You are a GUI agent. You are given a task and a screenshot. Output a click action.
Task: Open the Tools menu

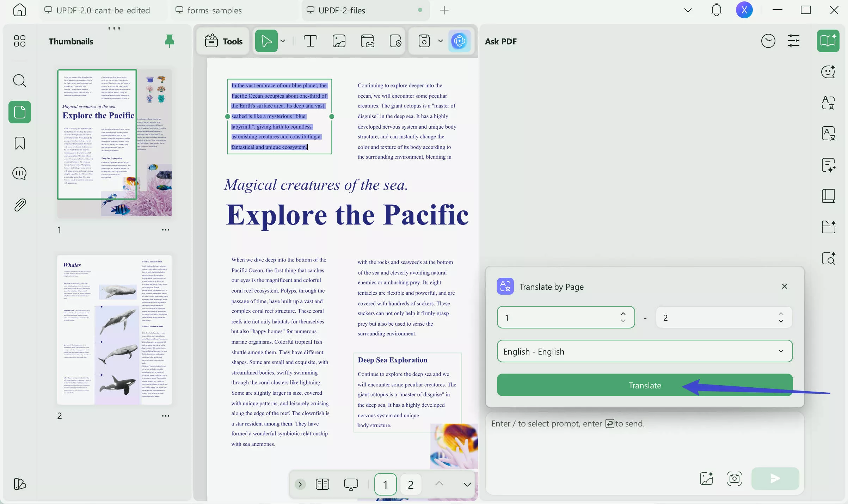coord(223,41)
